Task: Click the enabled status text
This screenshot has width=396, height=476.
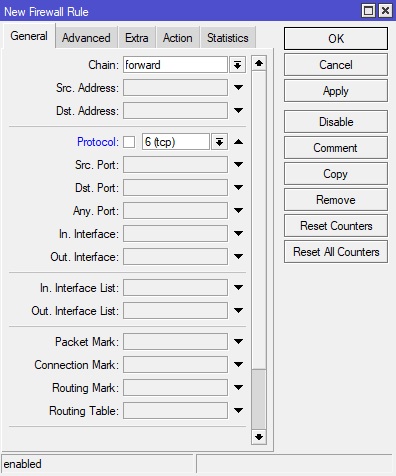Action: 23,464
